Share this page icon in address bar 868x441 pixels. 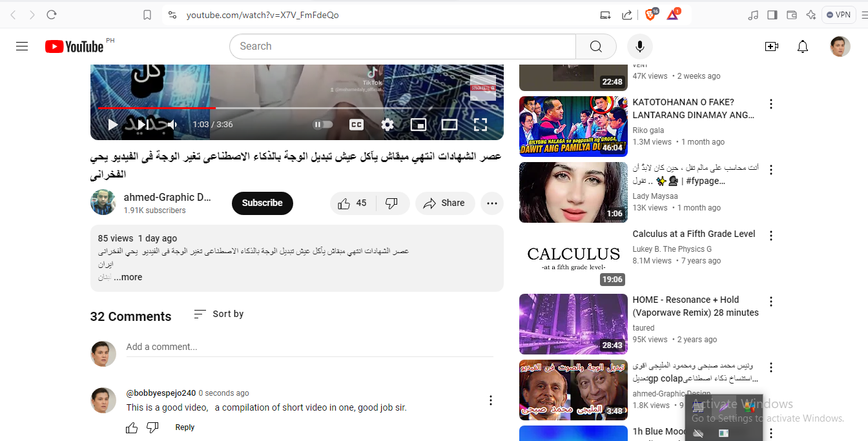pyautogui.click(x=626, y=15)
